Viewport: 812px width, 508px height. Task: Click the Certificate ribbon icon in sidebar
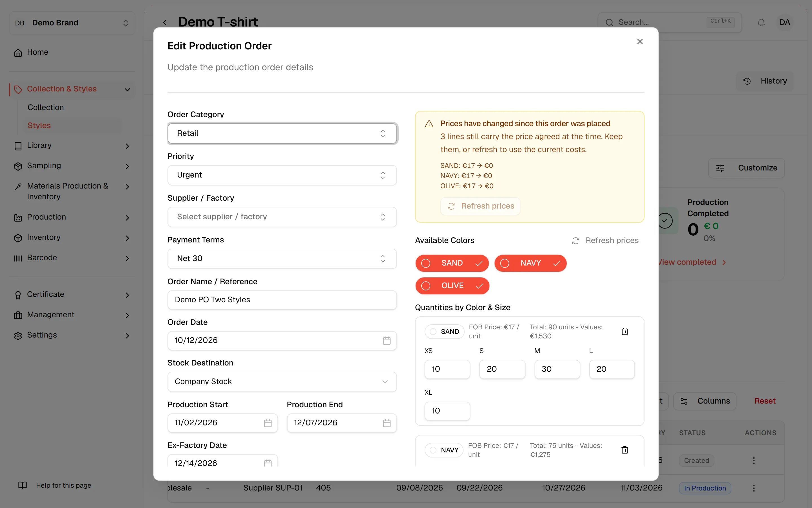tap(18, 295)
